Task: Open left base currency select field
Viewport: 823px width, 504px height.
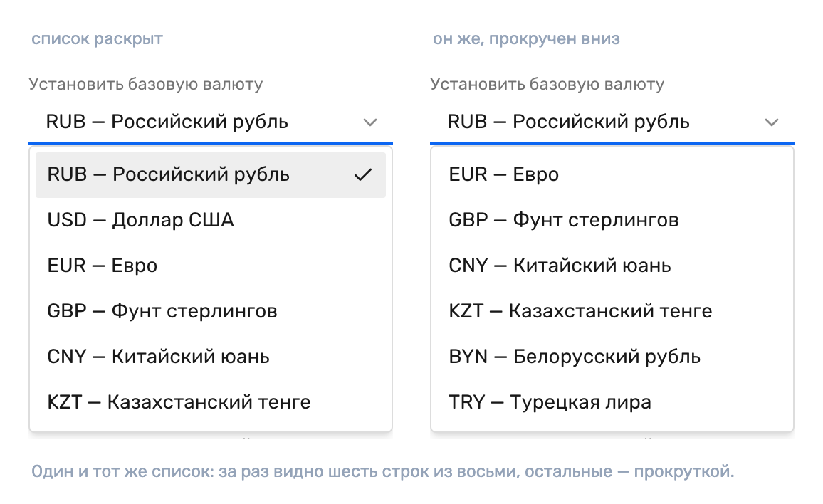Action: click(211, 122)
